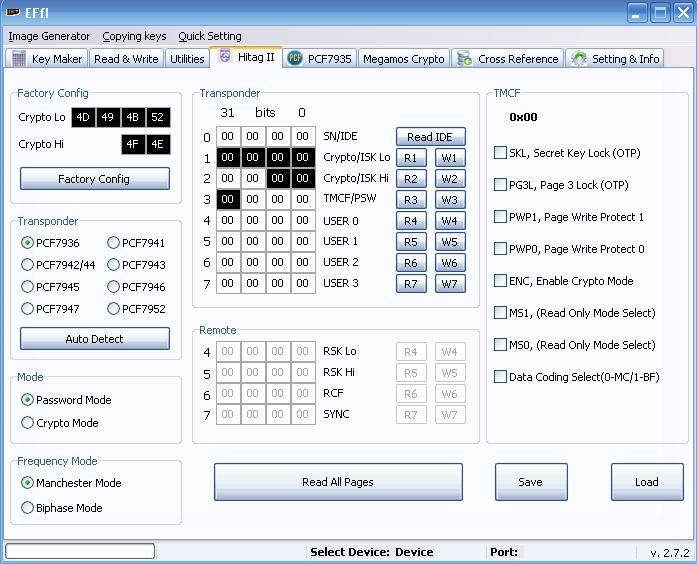Click W7 in the USER 3 row

(450, 284)
